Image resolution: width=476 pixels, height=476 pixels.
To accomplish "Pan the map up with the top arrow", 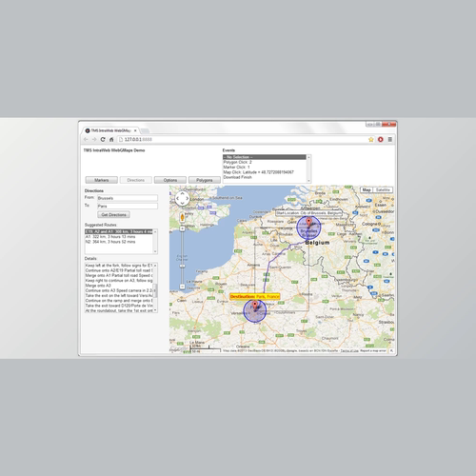I will pos(182,193).
